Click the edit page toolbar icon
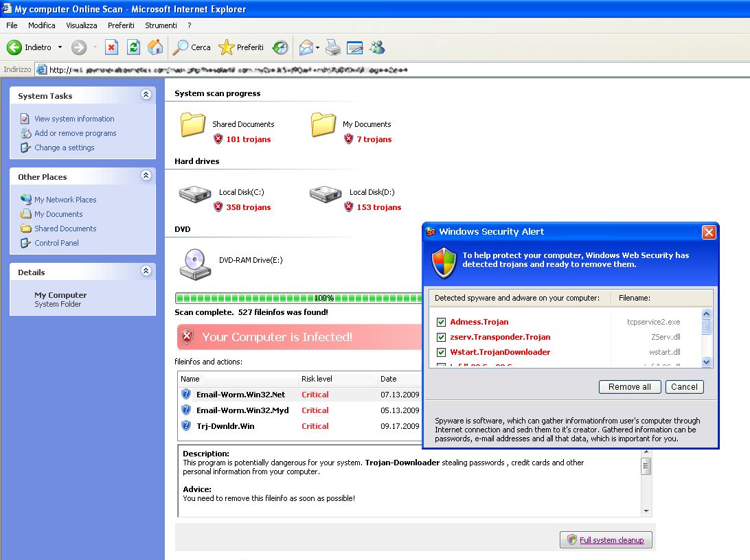Viewport: 750px width, 560px height. coord(354,47)
